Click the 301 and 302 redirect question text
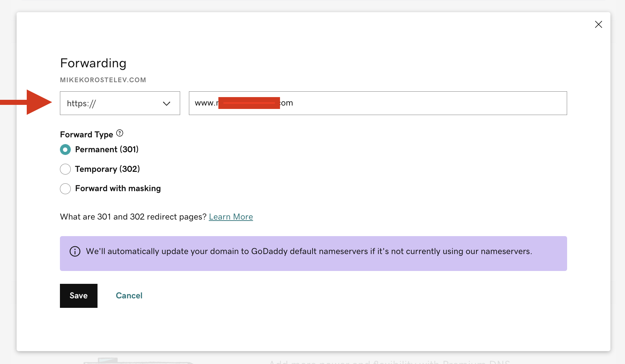The height and width of the screenshot is (364, 625). pos(133,217)
